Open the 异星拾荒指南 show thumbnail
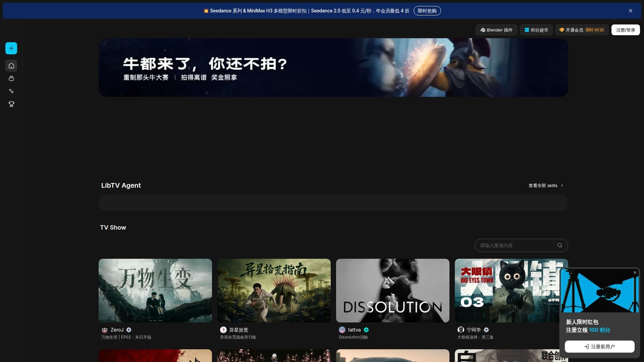Viewport: 644px width, 362px height. [x=274, y=290]
